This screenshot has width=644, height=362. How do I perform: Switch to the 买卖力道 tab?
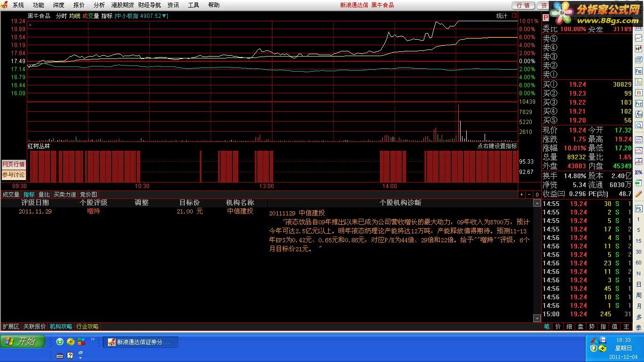[65, 195]
